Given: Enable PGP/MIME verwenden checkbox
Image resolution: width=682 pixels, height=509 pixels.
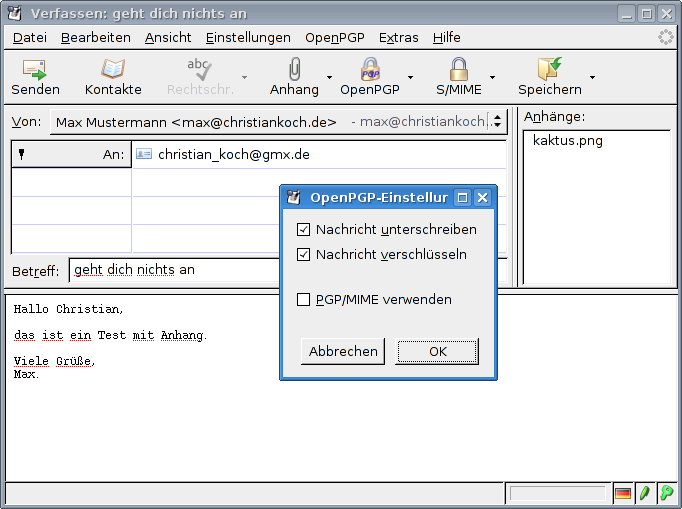Looking at the screenshot, I should (304, 299).
